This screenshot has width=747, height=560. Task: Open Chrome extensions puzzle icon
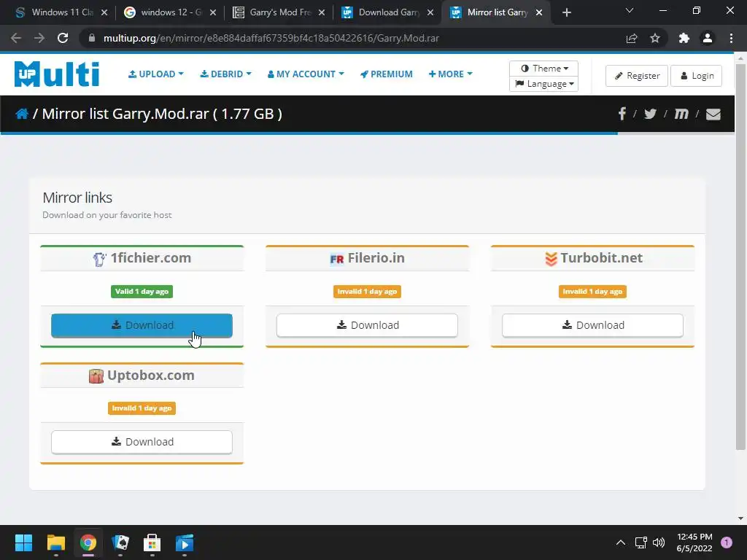(x=684, y=38)
